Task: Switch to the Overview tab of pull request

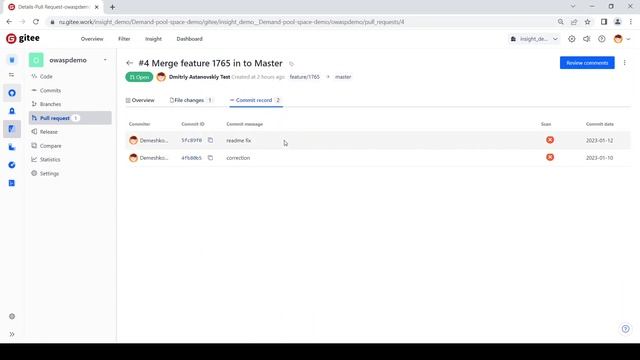Action: click(140, 100)
